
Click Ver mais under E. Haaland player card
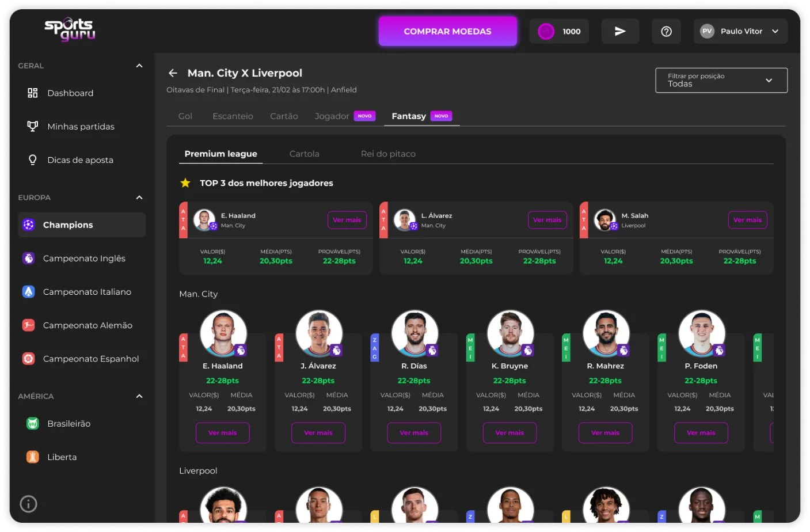click(x=223, y=433)
